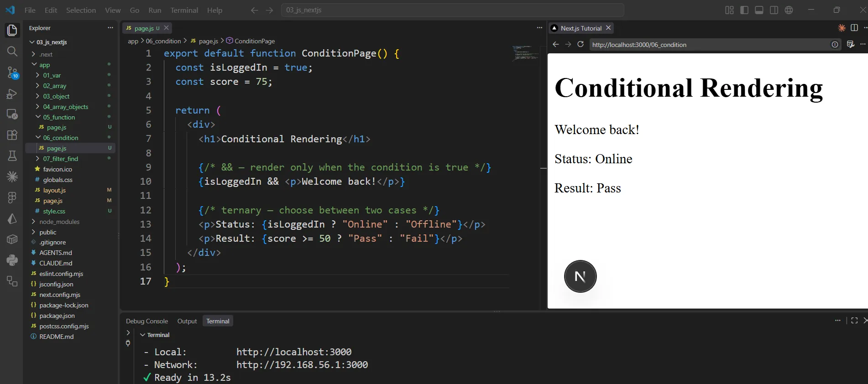Click the orange Claude spark icon
This screenshot has width=868, height=384.
click(x=842, y=28)
